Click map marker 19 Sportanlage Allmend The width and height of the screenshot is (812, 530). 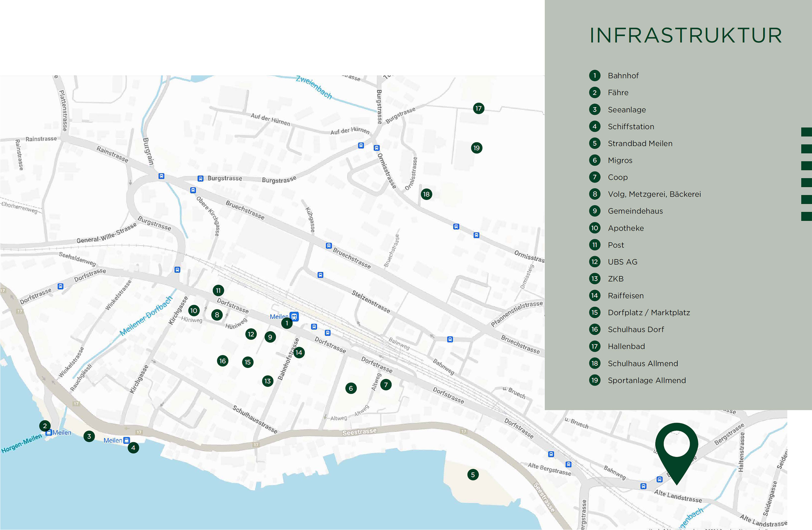(476, 148)
